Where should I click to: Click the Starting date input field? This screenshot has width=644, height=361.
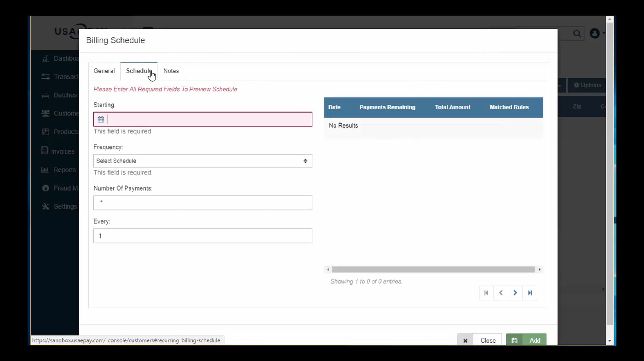click(x=209, y=119)
